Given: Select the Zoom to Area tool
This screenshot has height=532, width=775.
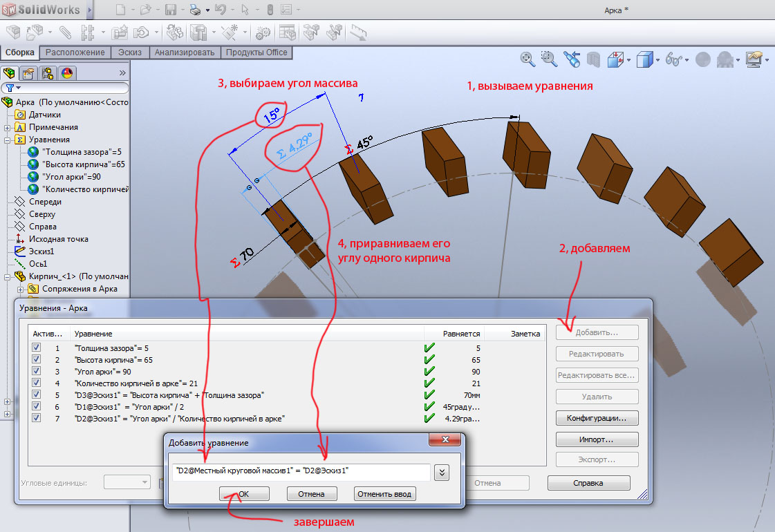Looking at the screenshot, I should click(x=550, y=59).
